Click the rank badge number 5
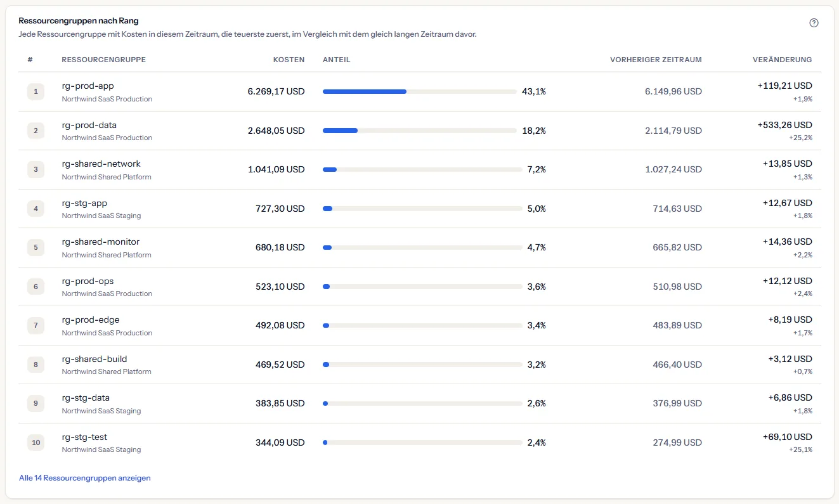 coord(36,248)
